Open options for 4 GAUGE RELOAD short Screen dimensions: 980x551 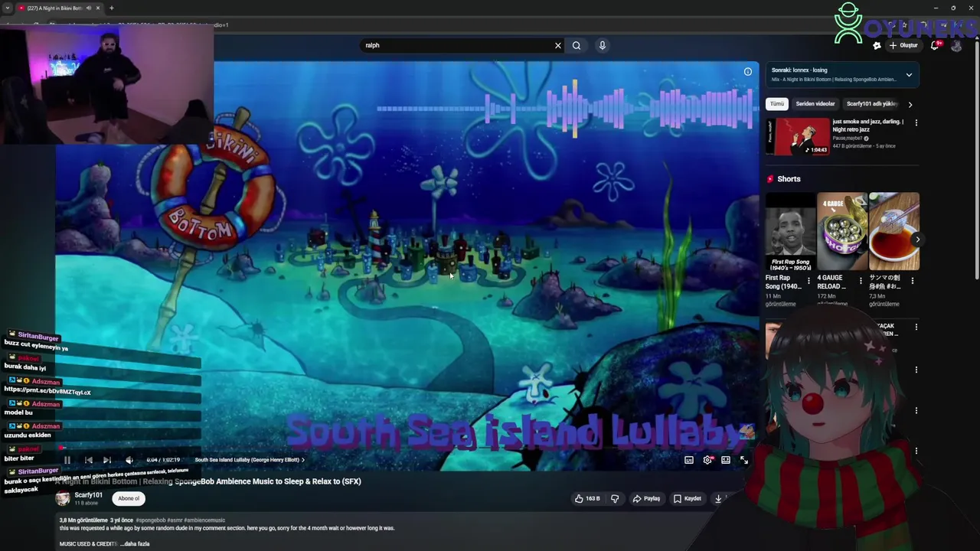click(x=861, y=281)
